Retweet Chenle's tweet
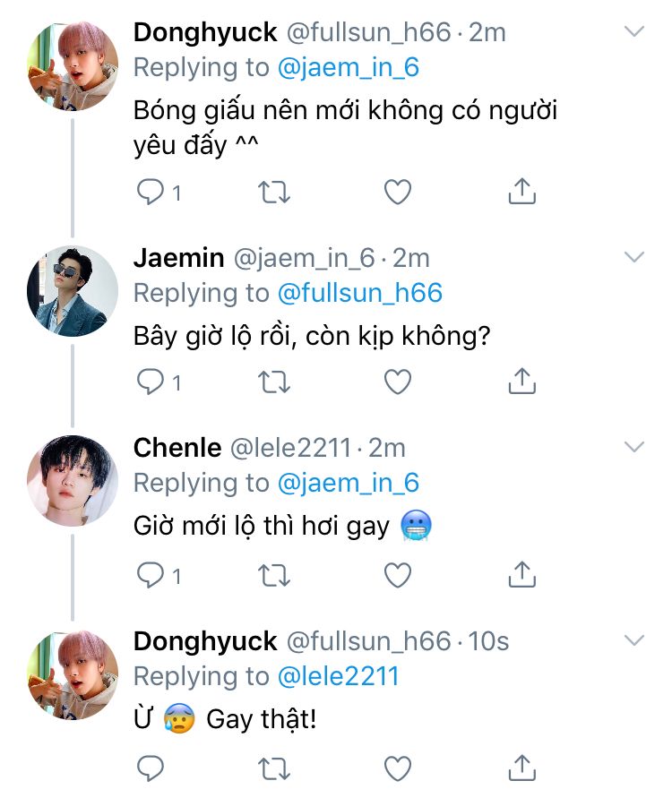The width and height of the screenshot is (672, 798). [x=273, y=574]
